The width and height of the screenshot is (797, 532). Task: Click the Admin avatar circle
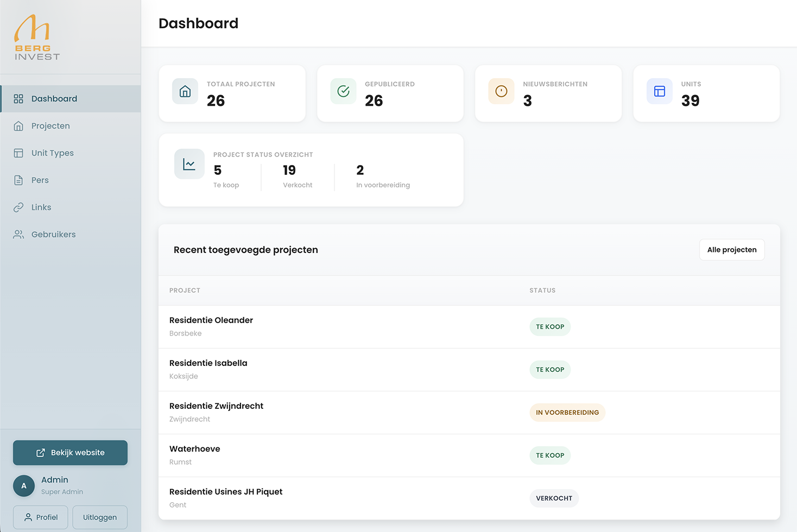point(23,485)
